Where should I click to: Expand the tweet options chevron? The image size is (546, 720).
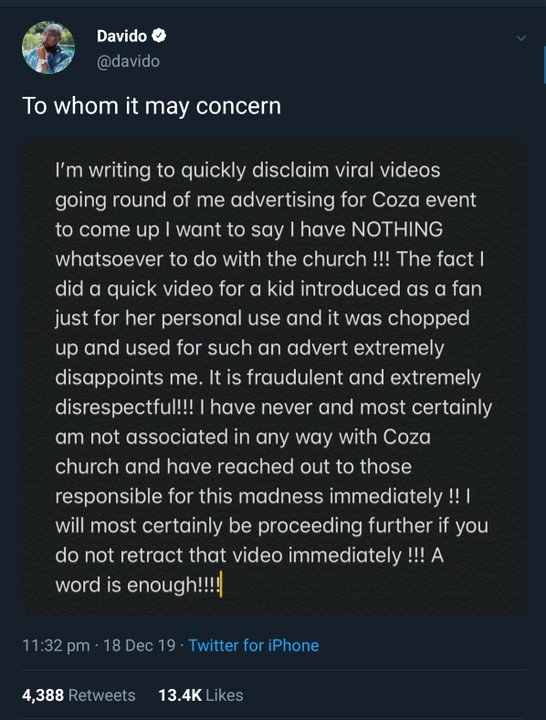click(x=521, y=39)
